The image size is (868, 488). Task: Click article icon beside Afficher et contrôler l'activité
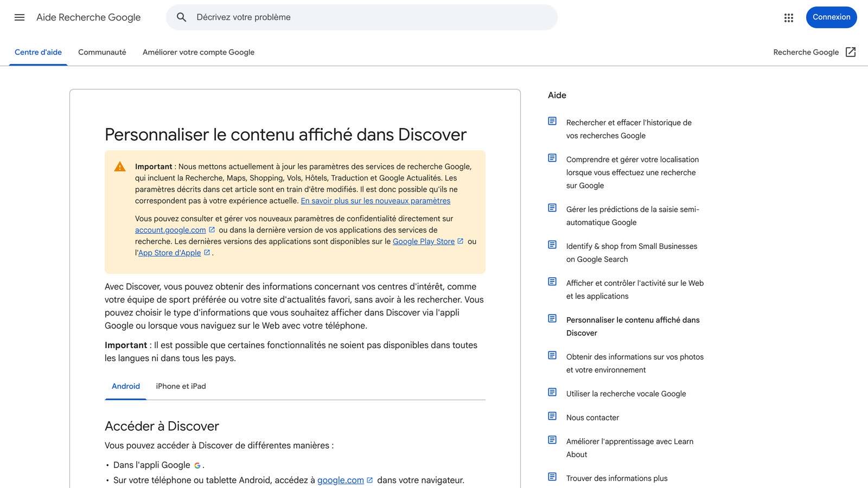coord(552,281)
